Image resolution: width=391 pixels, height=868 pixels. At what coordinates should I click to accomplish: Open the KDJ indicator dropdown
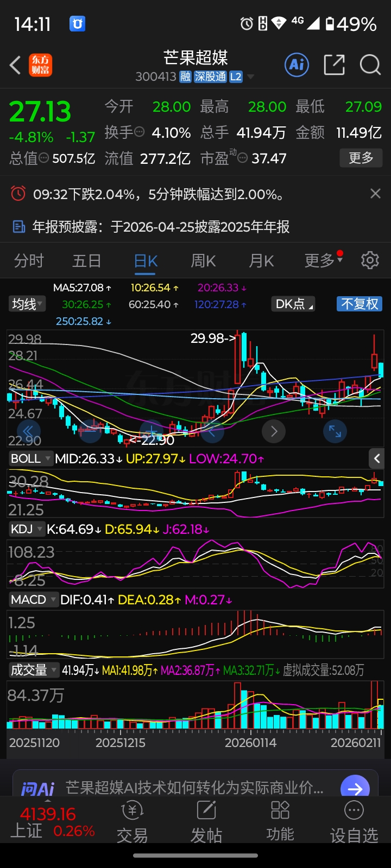(x=27, y=529)
